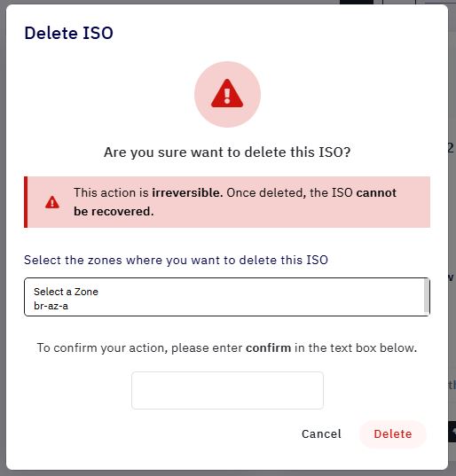Click the 'This action is' text in the banner
The width and height of the screenshot is (456, 476).
(111, 192)
